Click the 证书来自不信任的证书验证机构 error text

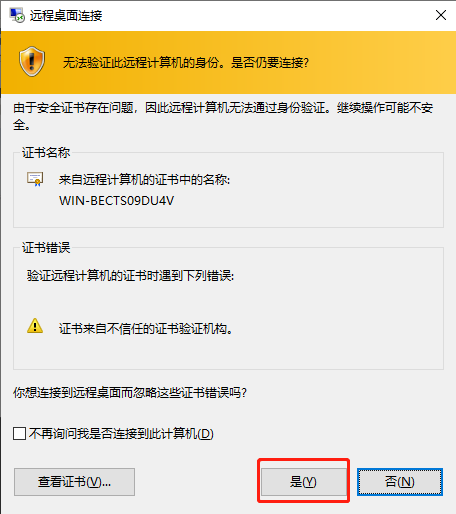146,329
